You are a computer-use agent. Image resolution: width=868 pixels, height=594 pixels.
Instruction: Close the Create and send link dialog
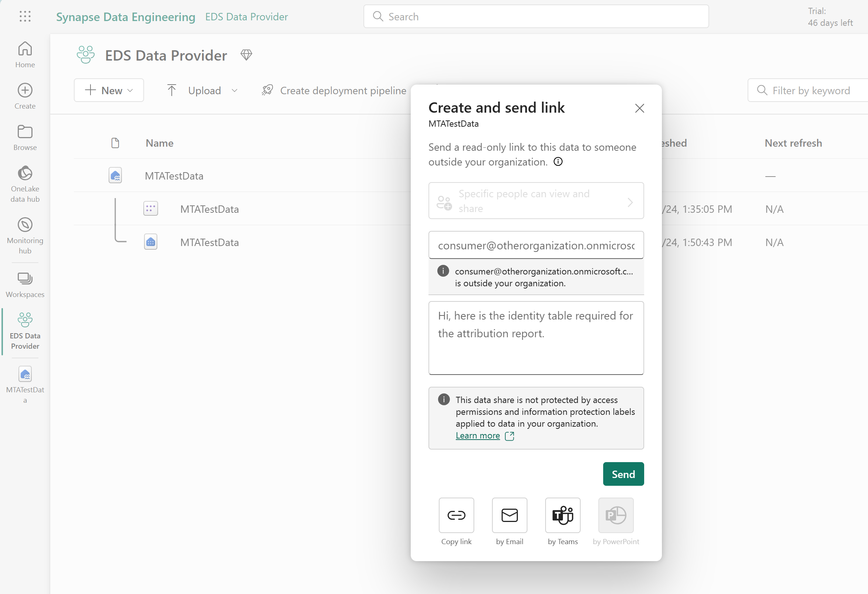639,108
